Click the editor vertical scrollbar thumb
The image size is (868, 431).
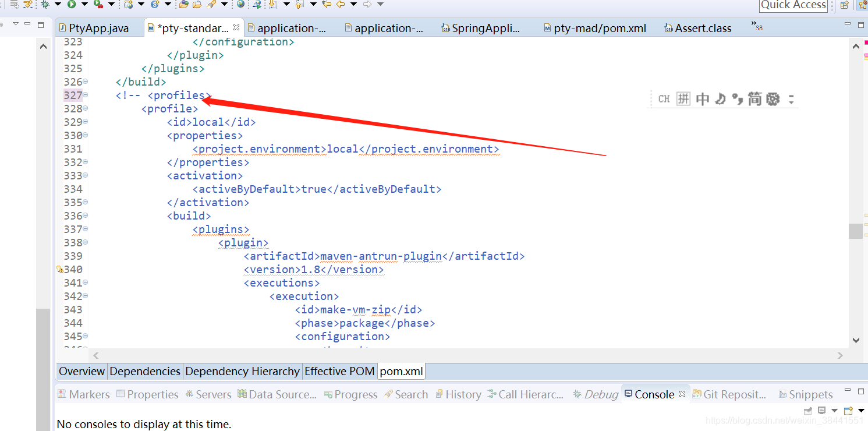pos(855,231)
